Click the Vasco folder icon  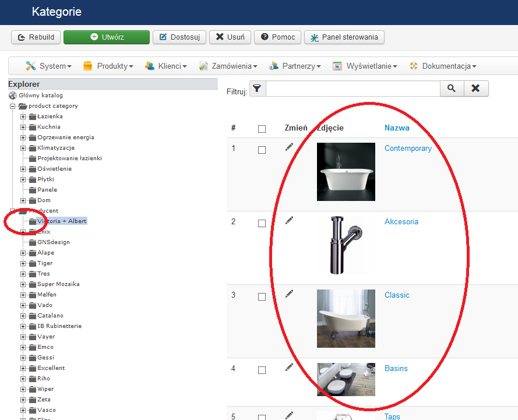33,410
